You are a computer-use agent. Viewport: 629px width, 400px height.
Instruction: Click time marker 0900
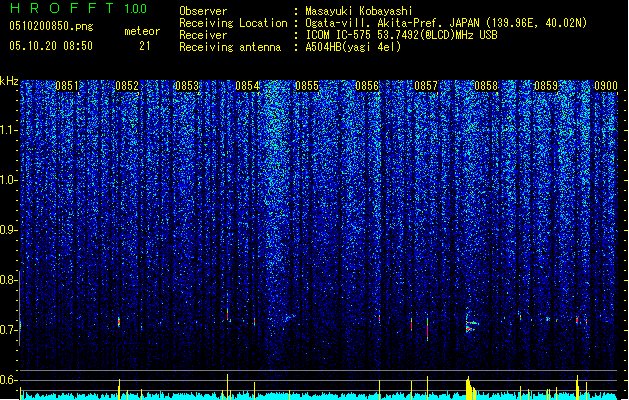click(606, 86)
